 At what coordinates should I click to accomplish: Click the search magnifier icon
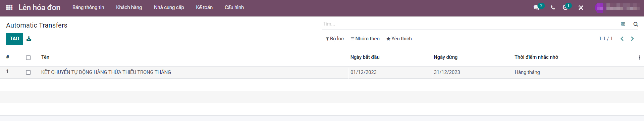pyautogui.click(x=636, y=24)
